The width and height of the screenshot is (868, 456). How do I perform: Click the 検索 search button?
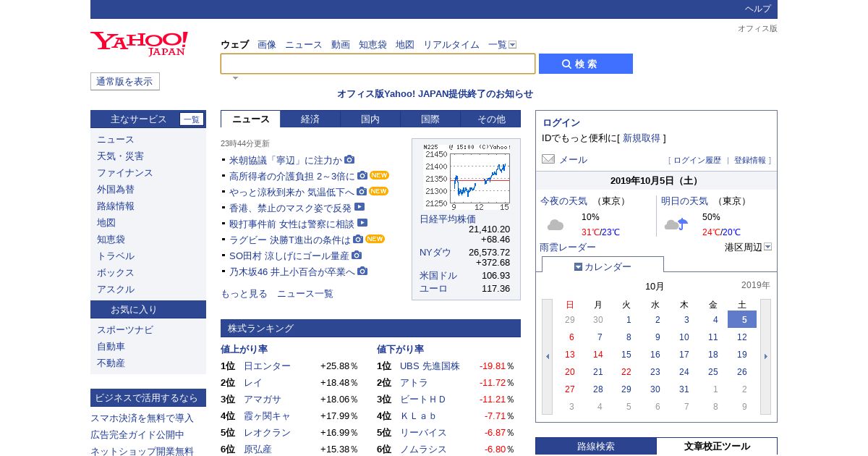(x=586, y=64)
